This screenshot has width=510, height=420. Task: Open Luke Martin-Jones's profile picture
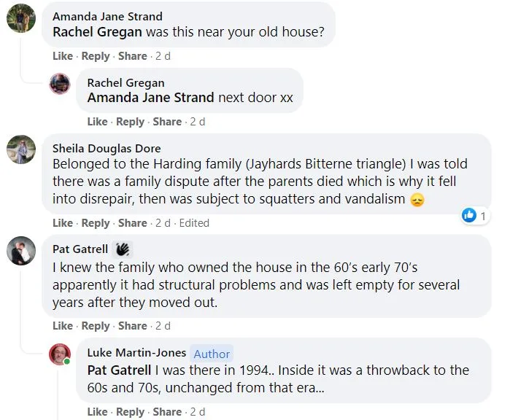click(60, 354)
